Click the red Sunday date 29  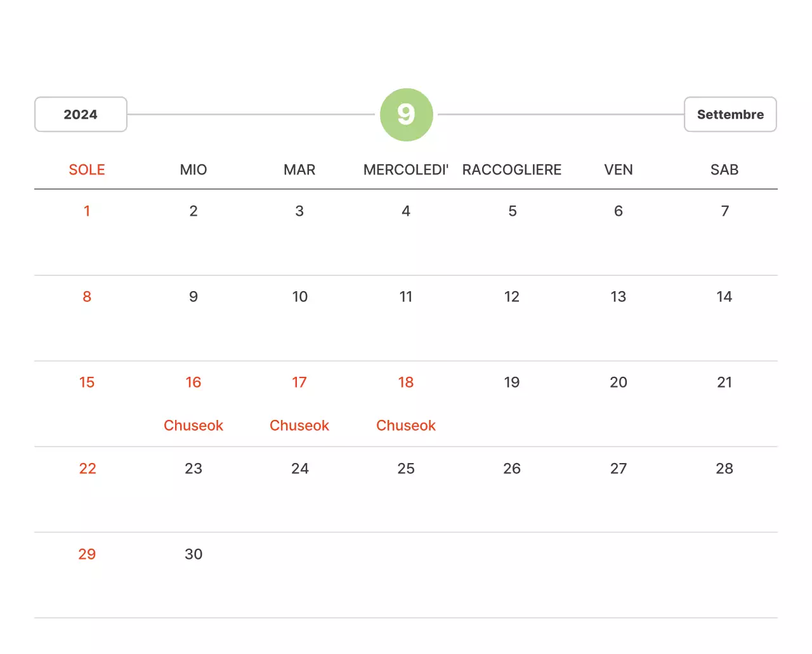pyautogui.click(x=87, y=554)
